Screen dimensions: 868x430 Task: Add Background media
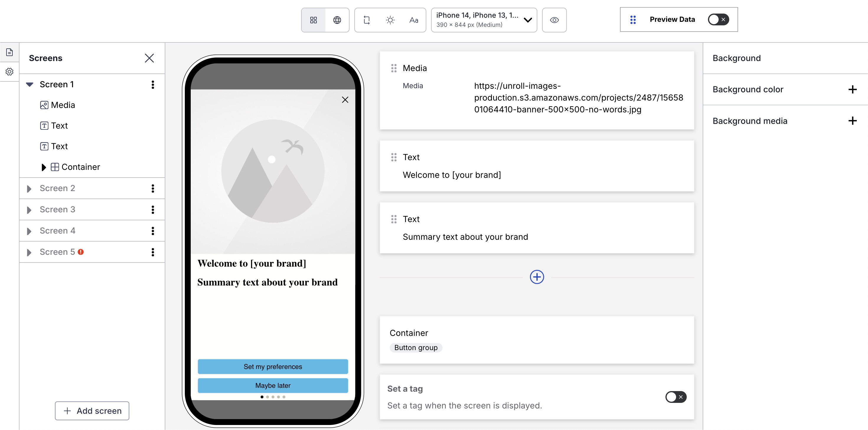click(x=853, y=121)
